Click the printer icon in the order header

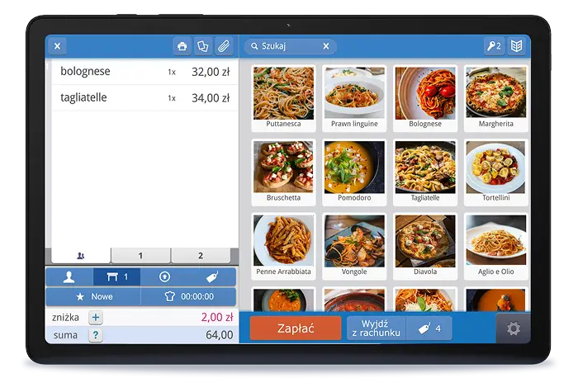click(182, 46)
